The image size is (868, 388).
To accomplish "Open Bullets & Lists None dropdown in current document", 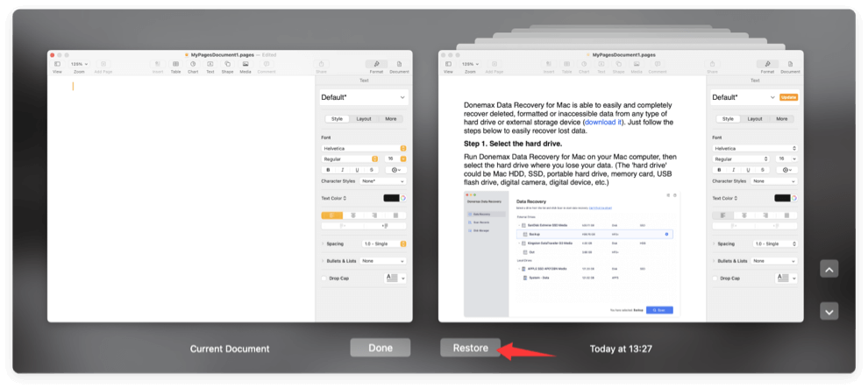I will (383, 261).
